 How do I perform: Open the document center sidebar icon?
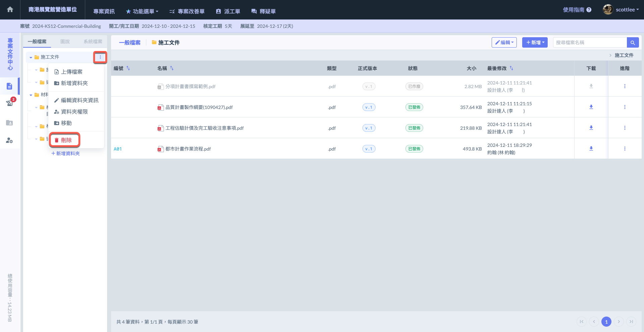point(9,87)
